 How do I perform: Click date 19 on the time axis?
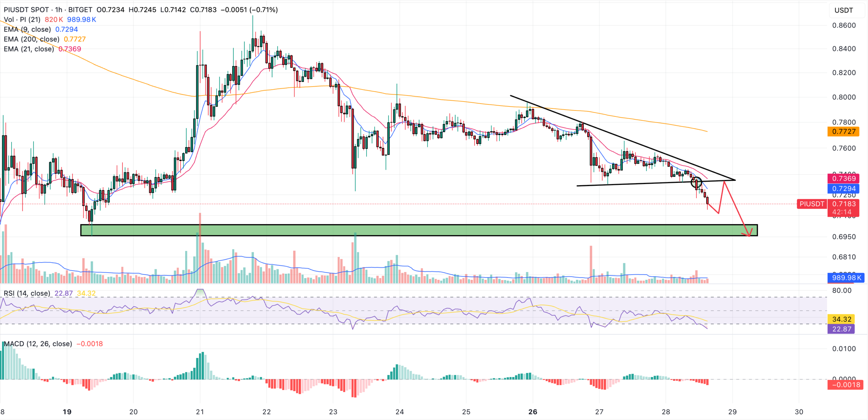(67, 412)
